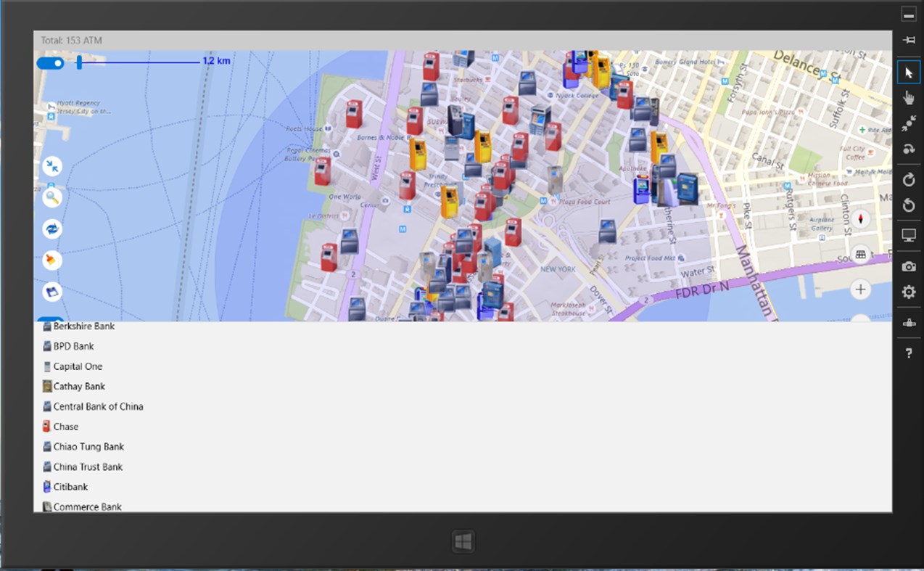Rotate simulator counter-clockwise
Image resolution: width=924 pixels, height=571 pixels.
click(x=908, y=206)
